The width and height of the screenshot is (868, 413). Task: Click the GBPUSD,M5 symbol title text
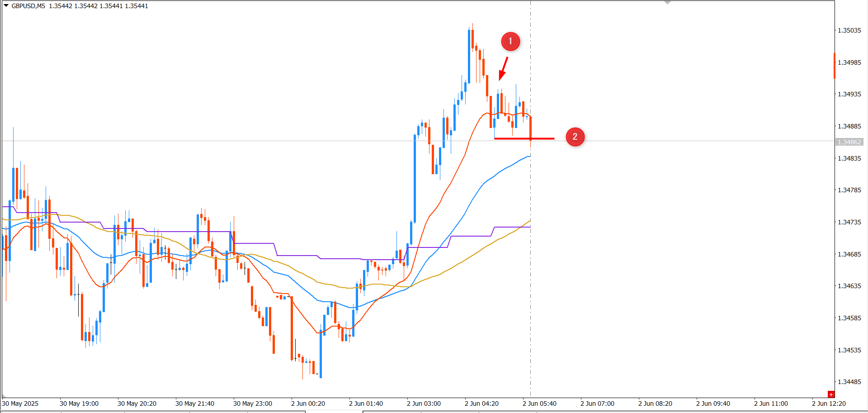pyautogui.click(x=28, y=6)
